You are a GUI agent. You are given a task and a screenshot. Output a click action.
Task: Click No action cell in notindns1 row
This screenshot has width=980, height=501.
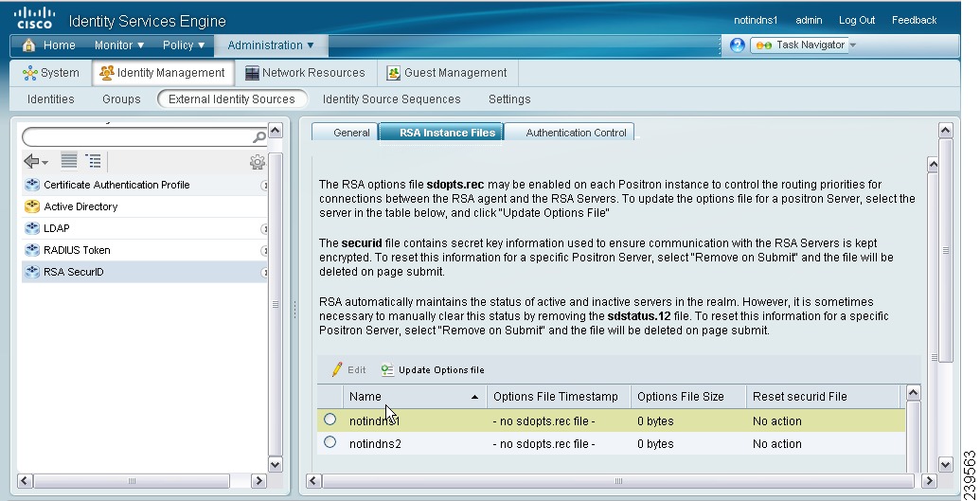(x=776, y=420)
